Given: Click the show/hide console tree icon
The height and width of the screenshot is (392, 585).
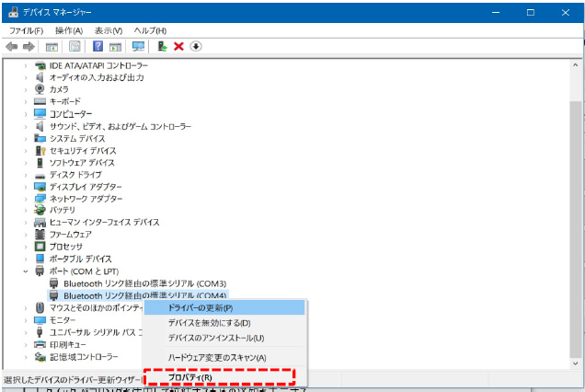Looking at the screenshot, I should click(x=52, y=47).
